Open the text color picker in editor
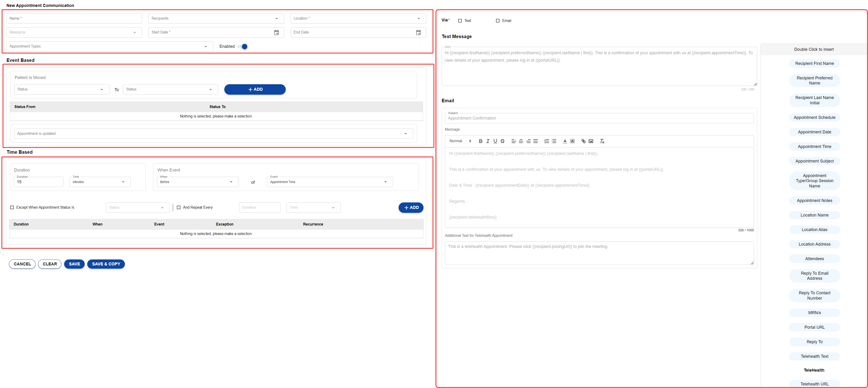 click(x=565, y=141)
